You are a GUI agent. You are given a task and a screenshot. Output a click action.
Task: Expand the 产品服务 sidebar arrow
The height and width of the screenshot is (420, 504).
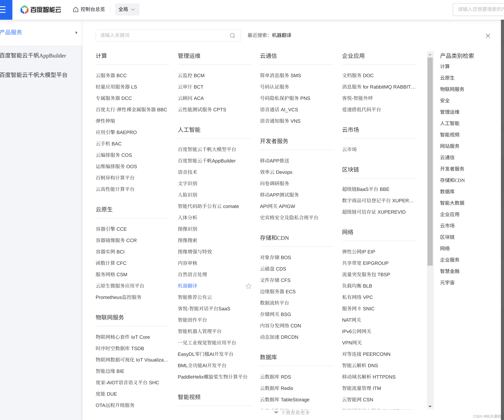point(76,32)
